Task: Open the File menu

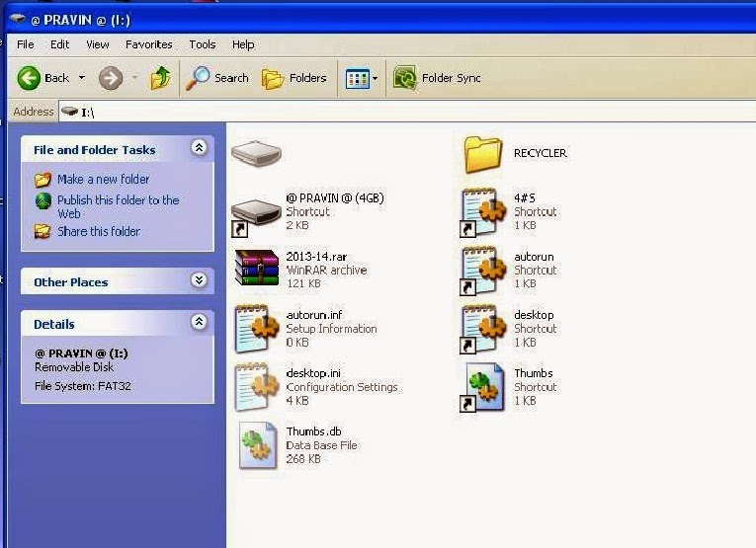Action: (25, 44)
